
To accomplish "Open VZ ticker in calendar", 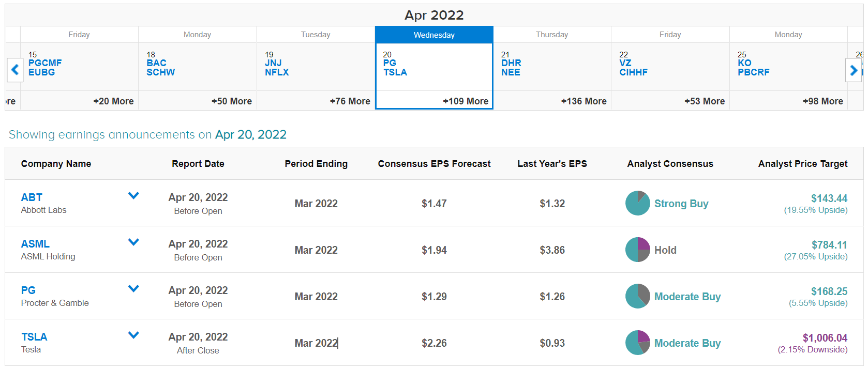I will (625, 63).
